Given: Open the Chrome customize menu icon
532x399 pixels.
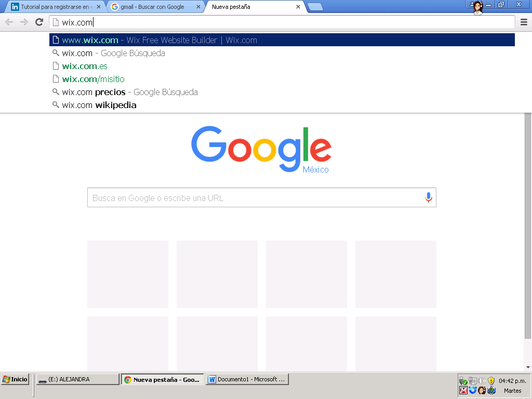Looking at the screenshot, I should tap(524, 22).
